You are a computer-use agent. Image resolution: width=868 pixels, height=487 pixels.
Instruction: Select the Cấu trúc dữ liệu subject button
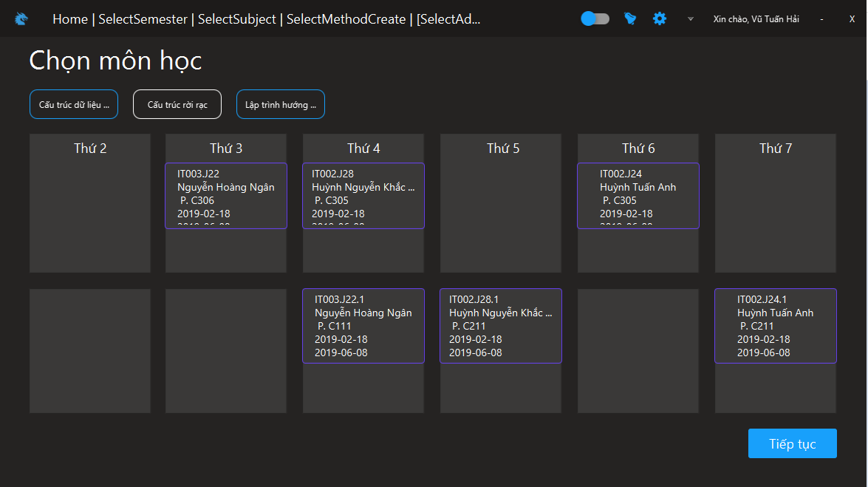[x=74, y=104]
